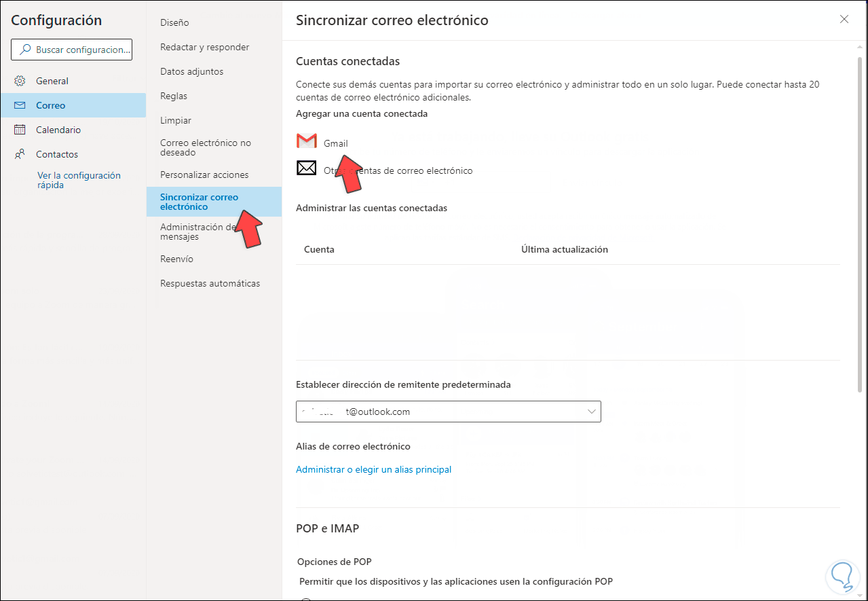Click the vertical scrollbar of settings pane
Image resolution: width=868 pixels, height=601 pixels.
(x=860, y=224)
